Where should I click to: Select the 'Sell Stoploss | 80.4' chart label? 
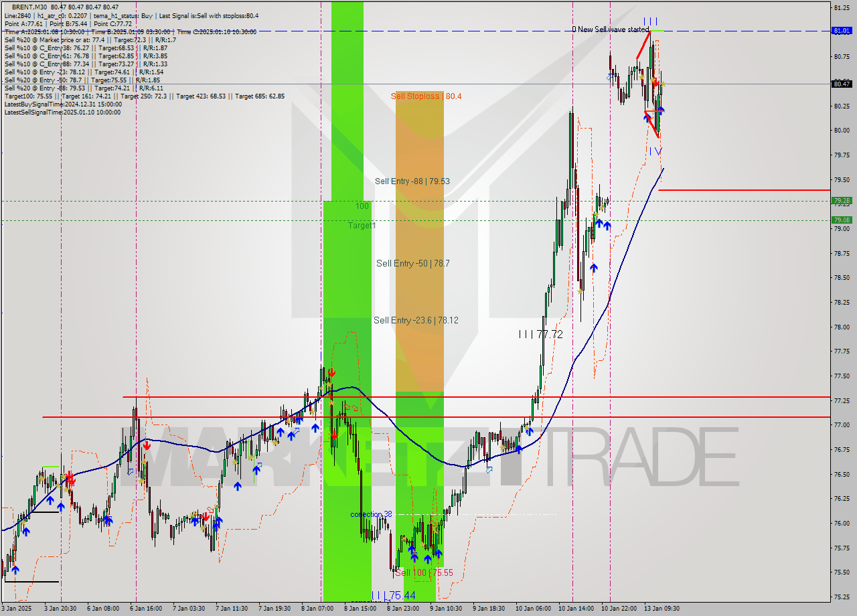coord(426,96)
